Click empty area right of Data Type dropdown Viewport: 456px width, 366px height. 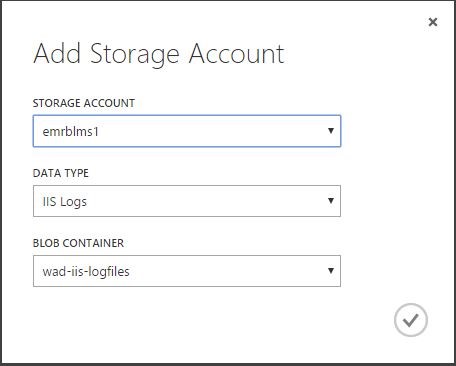(x=393, y=201)
